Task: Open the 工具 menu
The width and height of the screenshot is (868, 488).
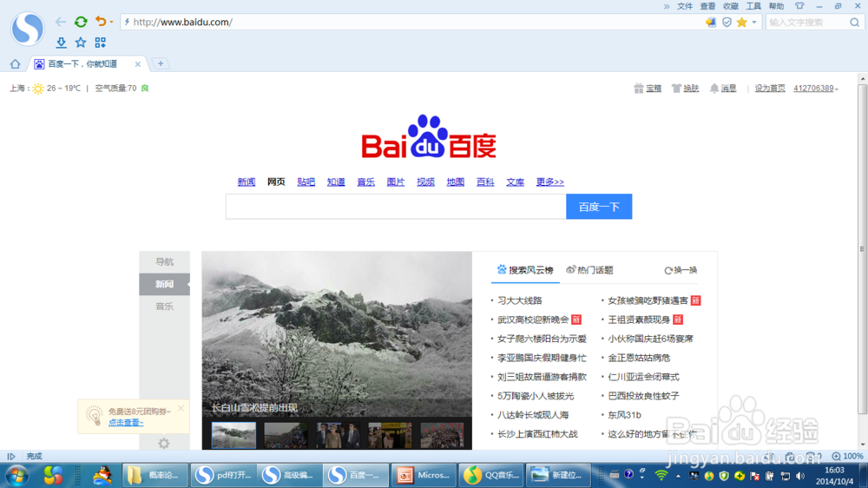Action: 753,6
